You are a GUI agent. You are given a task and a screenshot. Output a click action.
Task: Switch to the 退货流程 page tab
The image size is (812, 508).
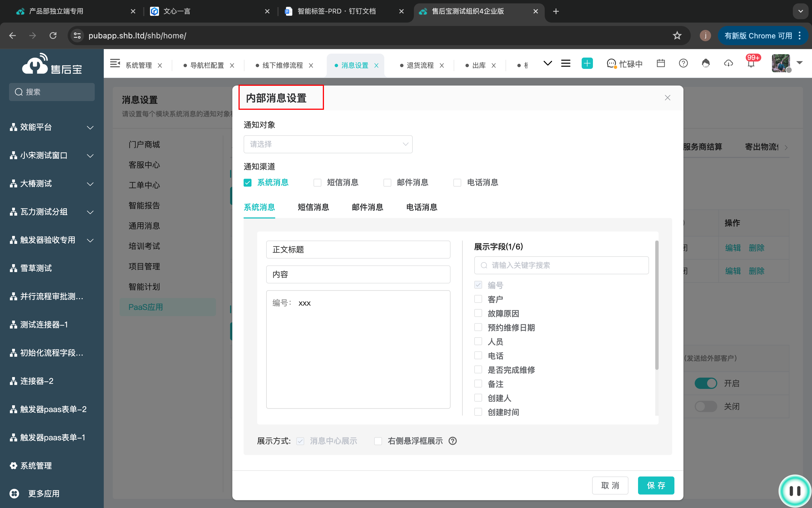[420, 65]
